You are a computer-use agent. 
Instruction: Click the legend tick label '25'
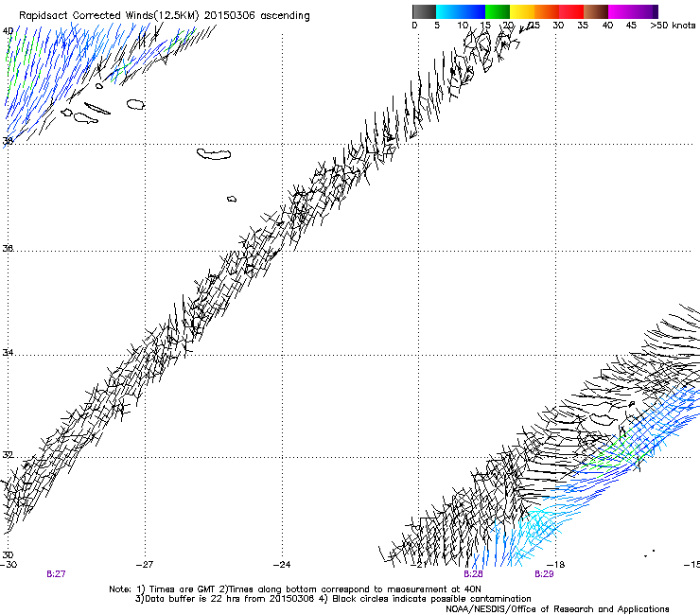click(534, 26)
